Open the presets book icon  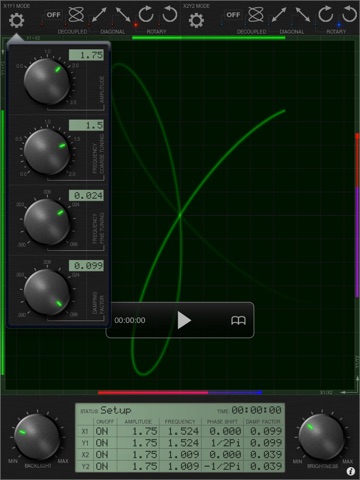238,321
